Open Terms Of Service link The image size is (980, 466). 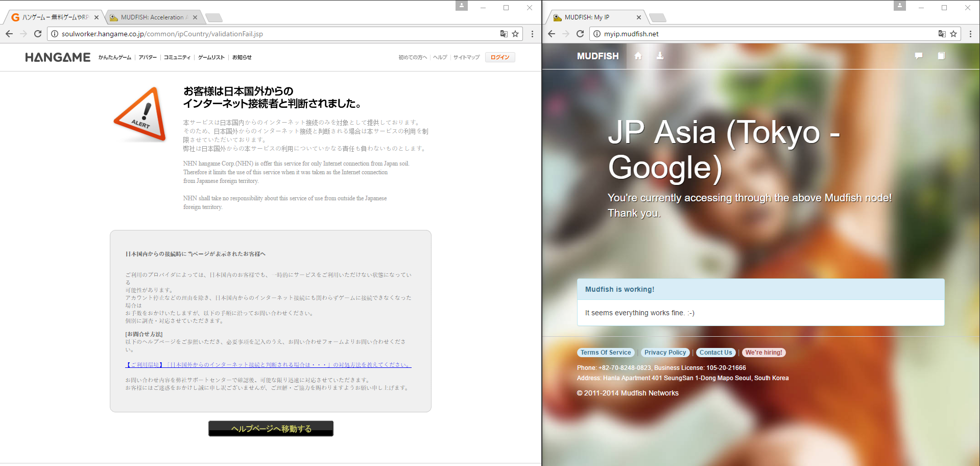[x=606, y=353]
